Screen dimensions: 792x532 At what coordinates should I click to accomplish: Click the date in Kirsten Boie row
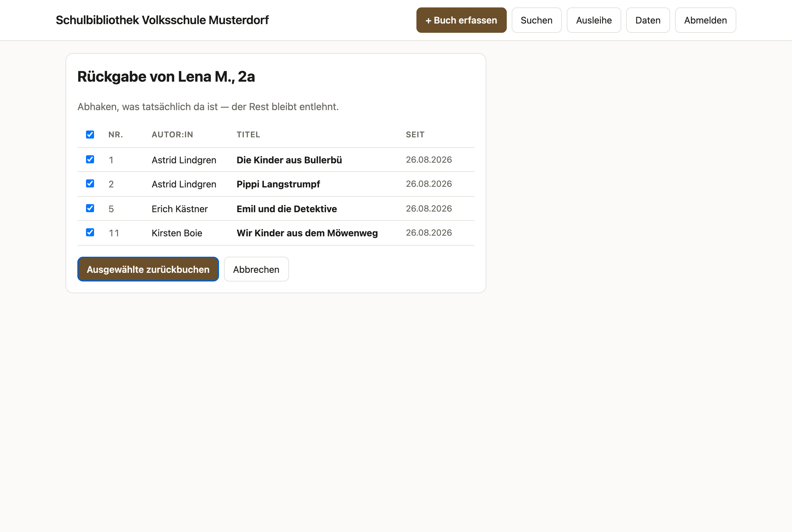pos(429,233)
